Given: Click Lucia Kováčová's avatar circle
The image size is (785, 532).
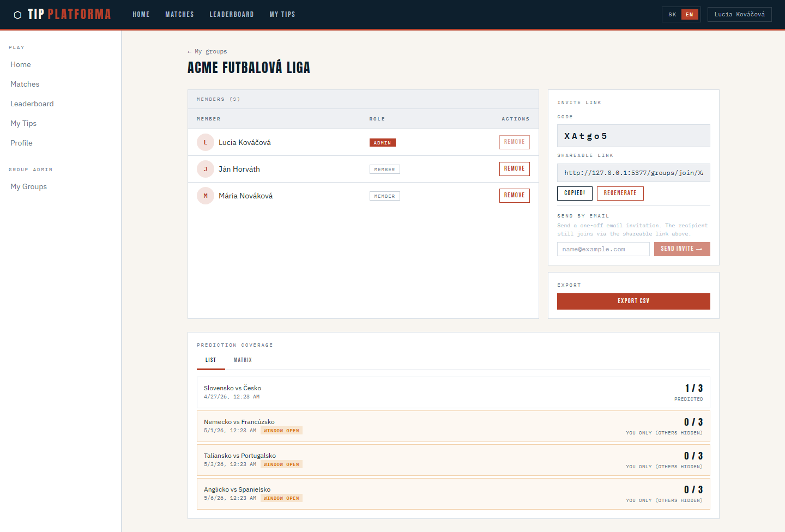Looking at the screenshot, I should (206, 142).
